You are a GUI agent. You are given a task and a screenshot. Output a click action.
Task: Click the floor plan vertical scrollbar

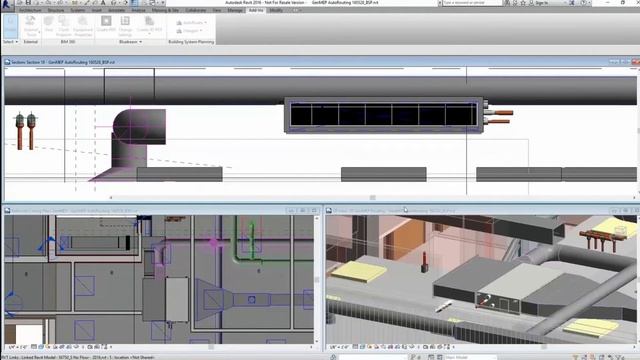[317, 280]
